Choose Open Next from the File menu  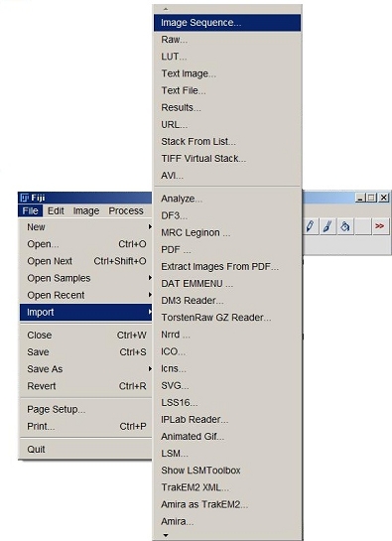coord(85,261)
